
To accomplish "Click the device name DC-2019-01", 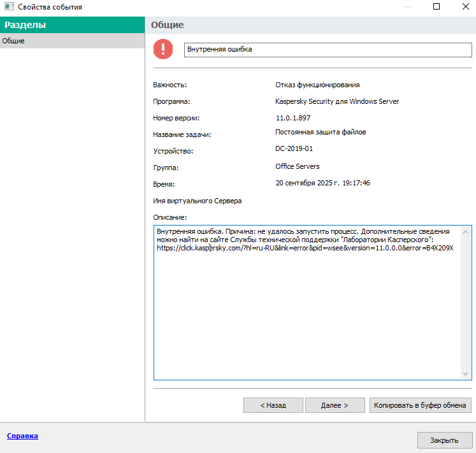I will tap(294, 148).
